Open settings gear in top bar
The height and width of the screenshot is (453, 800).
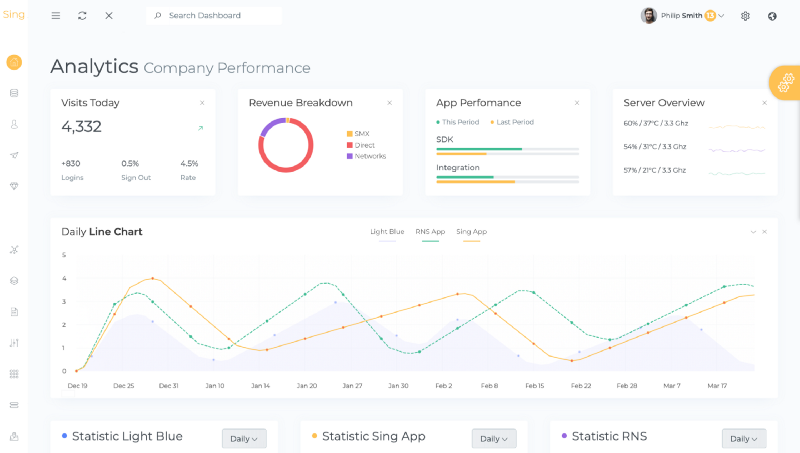pos(745,16)
